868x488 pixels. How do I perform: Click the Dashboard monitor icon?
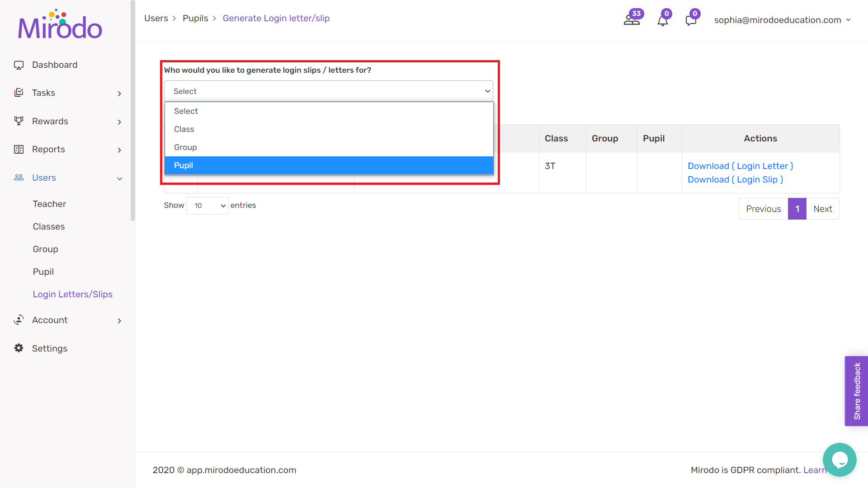coord(19,65)
